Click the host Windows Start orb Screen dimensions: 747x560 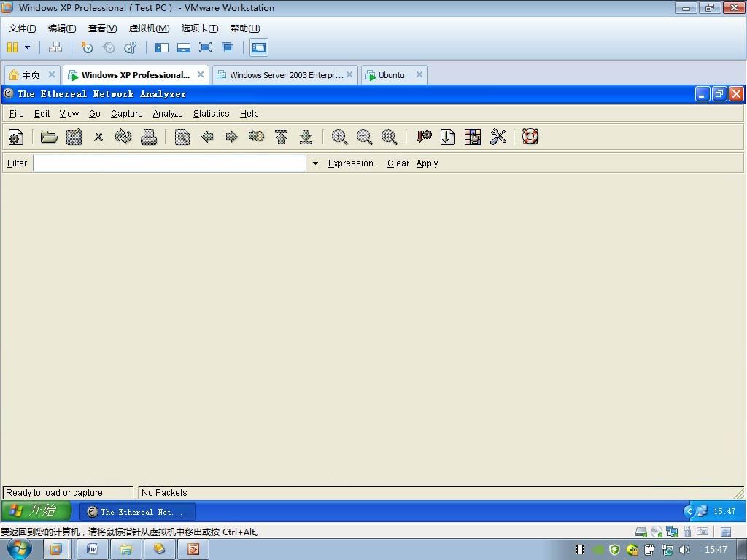pos(20,548)
